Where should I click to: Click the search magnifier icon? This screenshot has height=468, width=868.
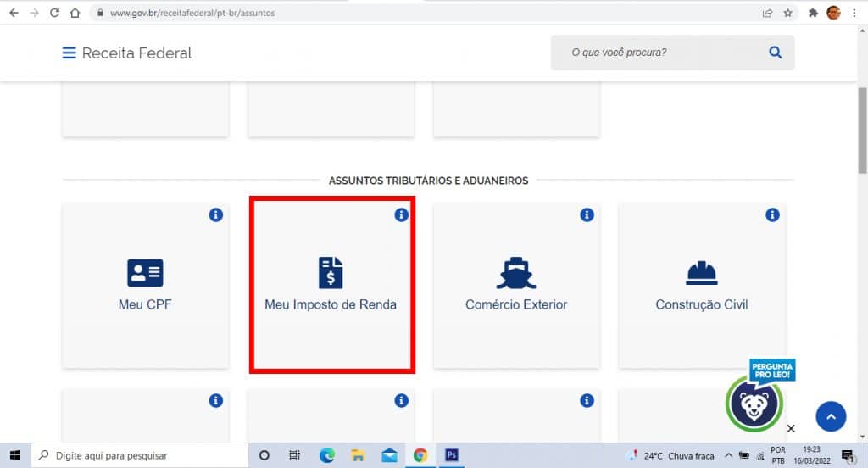click(x=775, y=53)
